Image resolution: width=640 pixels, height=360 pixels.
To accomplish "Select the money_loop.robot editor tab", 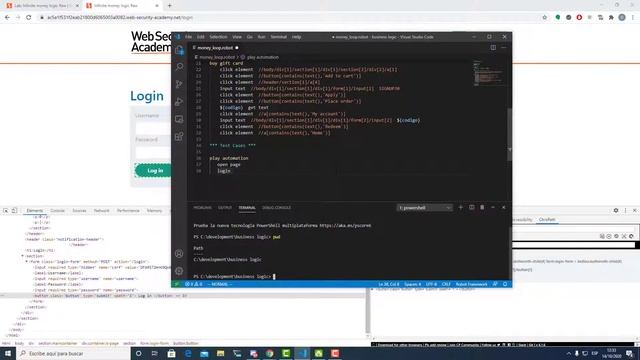I will pos(216,48).
